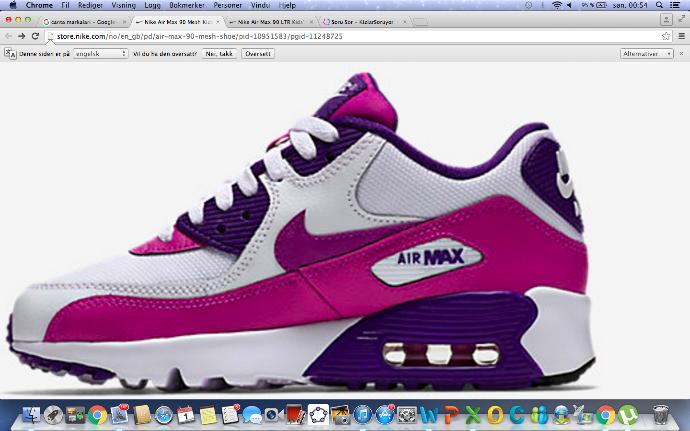Open the Fil menu
Image resolution: width=690 pixels, height=431 pixels.
click(66, 5)
